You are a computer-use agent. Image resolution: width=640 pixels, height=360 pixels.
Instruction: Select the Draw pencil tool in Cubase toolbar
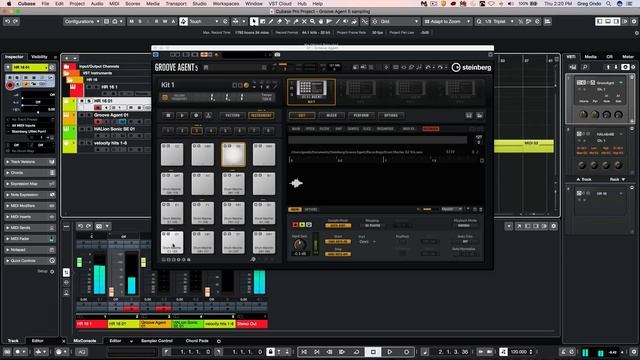click(271, 21)
